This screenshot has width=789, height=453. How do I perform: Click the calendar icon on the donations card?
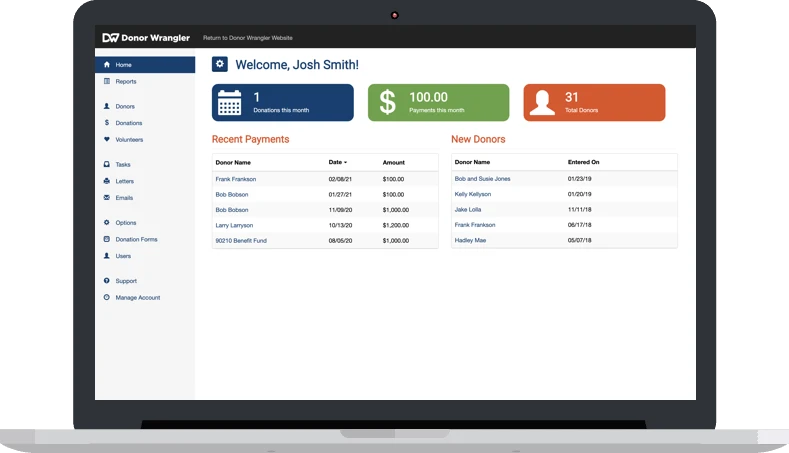point(230,103)
